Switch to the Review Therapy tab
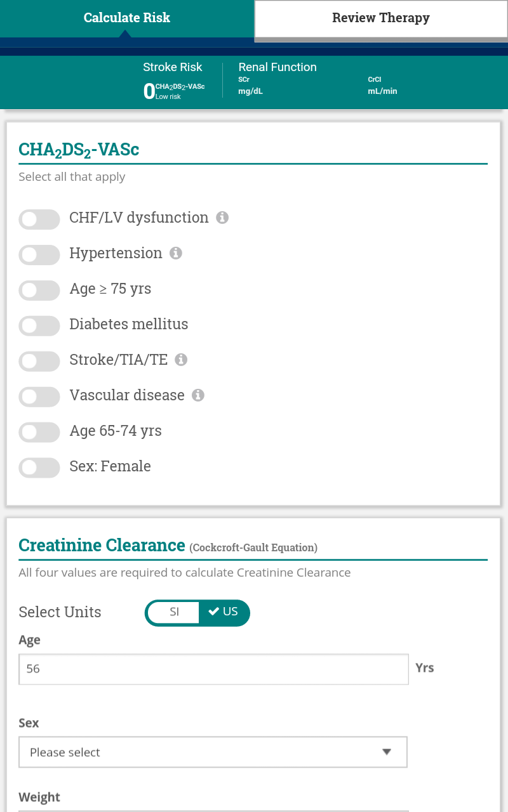The image size is (508, 812). click(x=381, y=18)
